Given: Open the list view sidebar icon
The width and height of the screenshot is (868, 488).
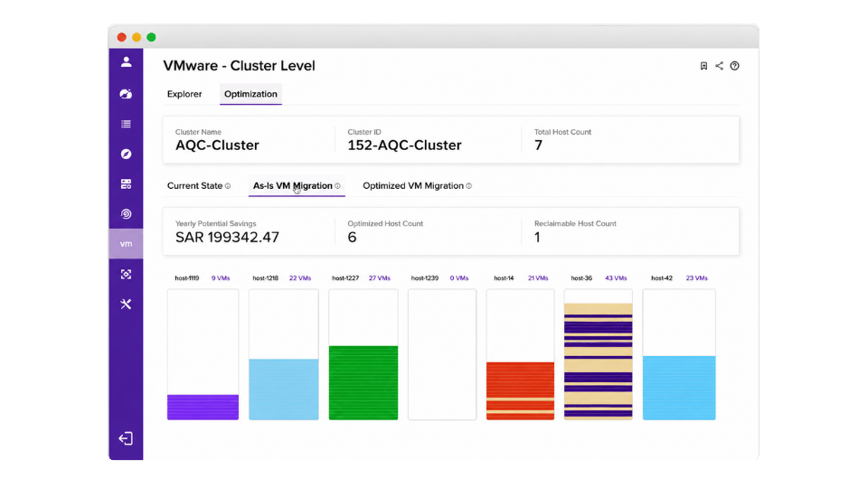Looking at the screenshot, I should coord(127,124).
